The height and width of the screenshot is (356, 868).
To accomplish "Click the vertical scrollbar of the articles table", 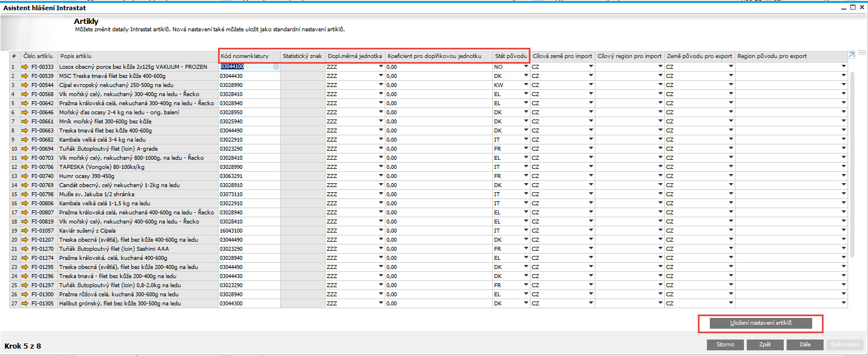I will [x=852, y=165].
